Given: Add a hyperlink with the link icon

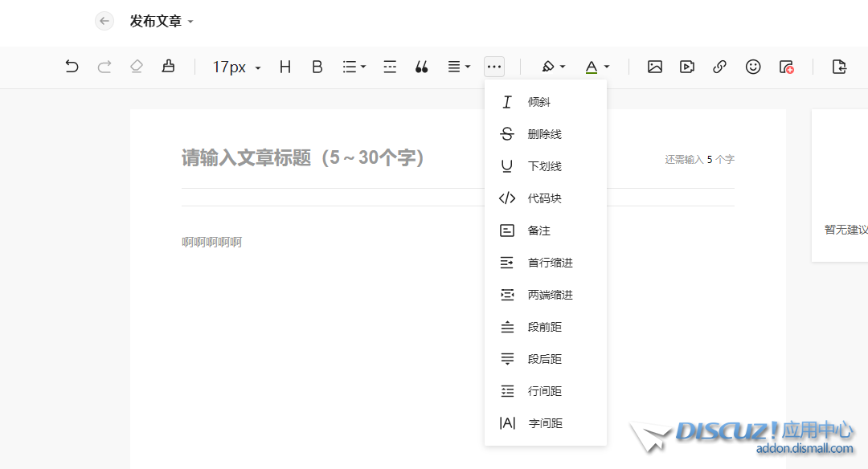Looking at the screenshot, I should (x=720, y=67).
